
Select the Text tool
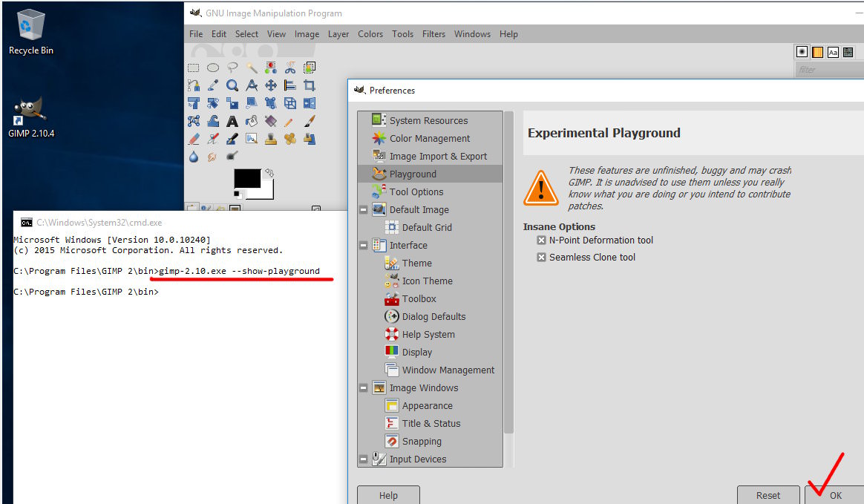[x=232, y=121]
